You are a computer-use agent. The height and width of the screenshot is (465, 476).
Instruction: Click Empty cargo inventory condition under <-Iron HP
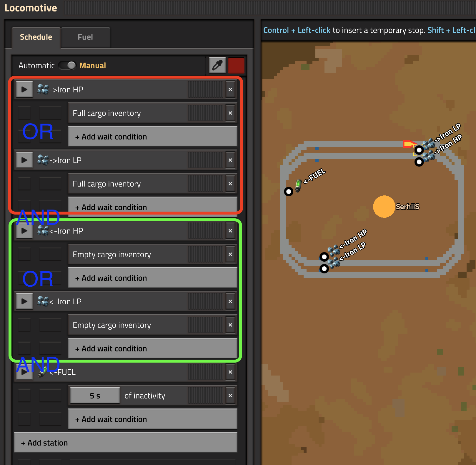(153, 254)
